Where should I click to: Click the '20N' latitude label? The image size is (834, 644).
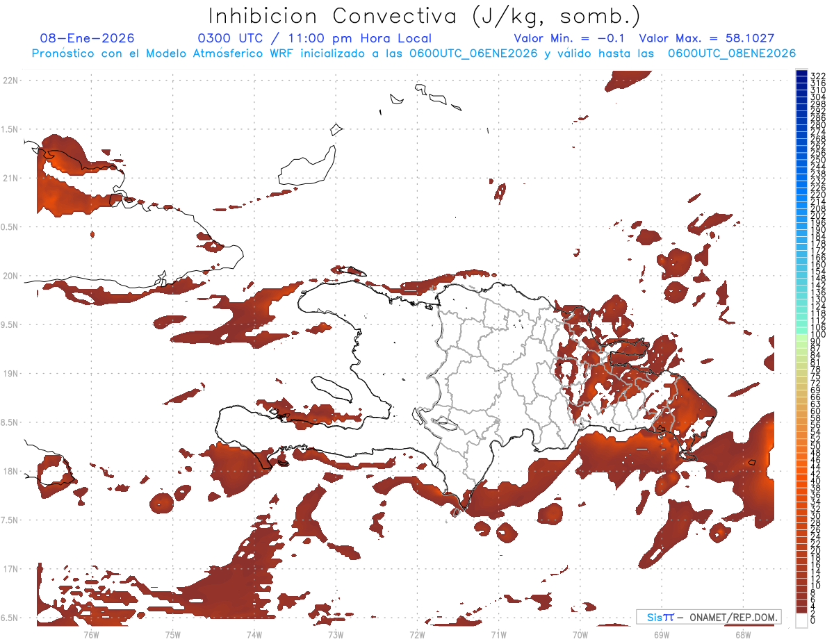[10, 276]
